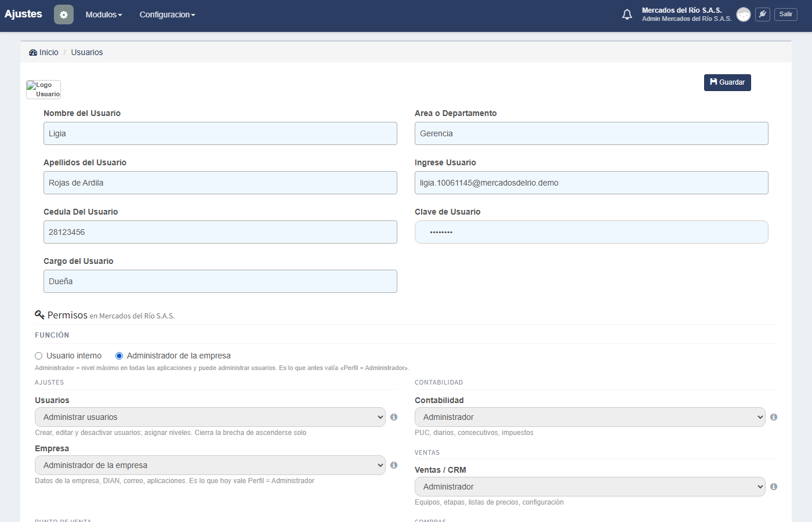Log out with the Salir button
The height and width of the screenshot is (522, 812).
[786, 14]
